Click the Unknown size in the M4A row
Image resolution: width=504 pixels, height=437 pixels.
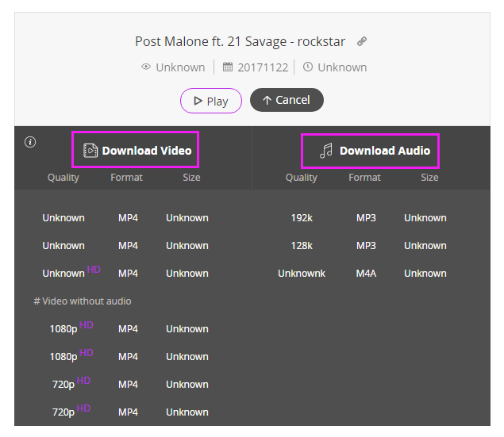click(x=425, y=274)
